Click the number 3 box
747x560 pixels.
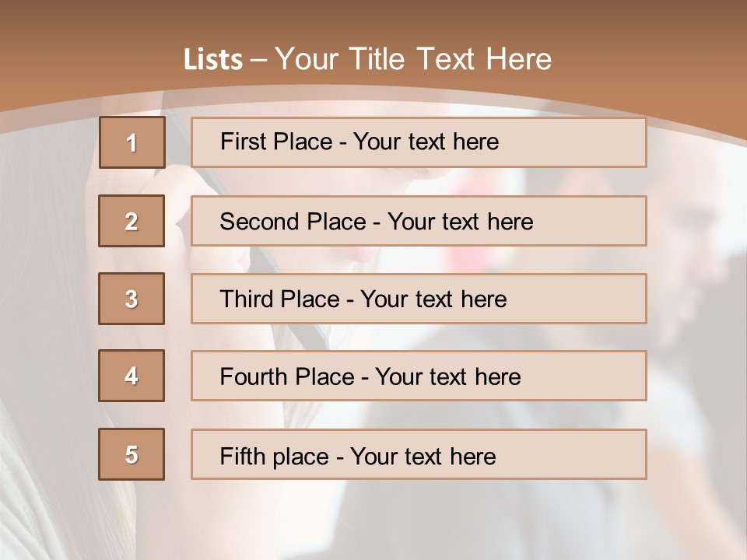tap(132, 299)
